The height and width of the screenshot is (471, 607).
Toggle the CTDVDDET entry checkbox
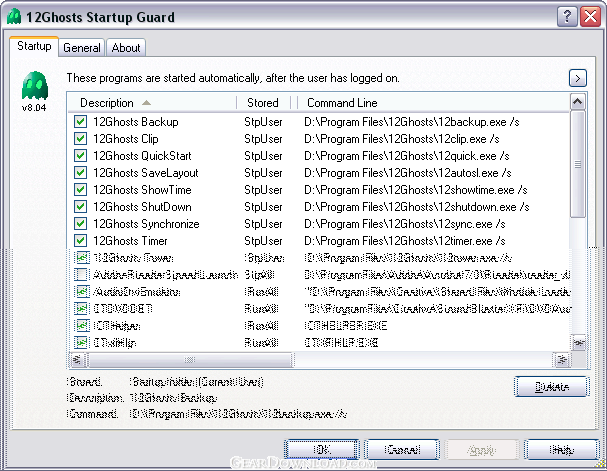click(x=81, y=309)
